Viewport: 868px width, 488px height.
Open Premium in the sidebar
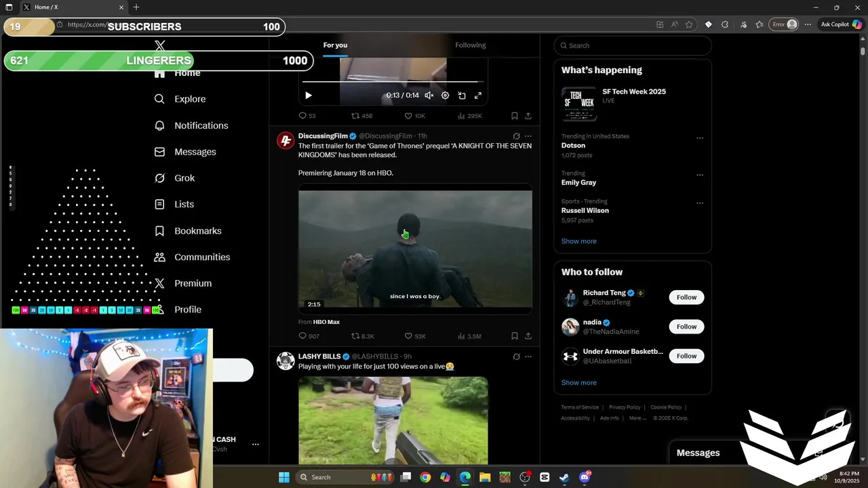pyautogui.click(x=183, y=283)
